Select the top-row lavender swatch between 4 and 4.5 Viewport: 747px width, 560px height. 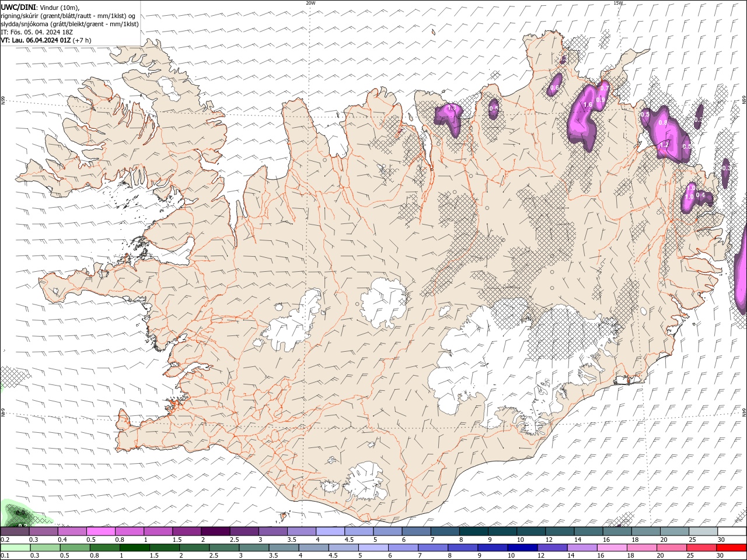(x=330, y=531)
